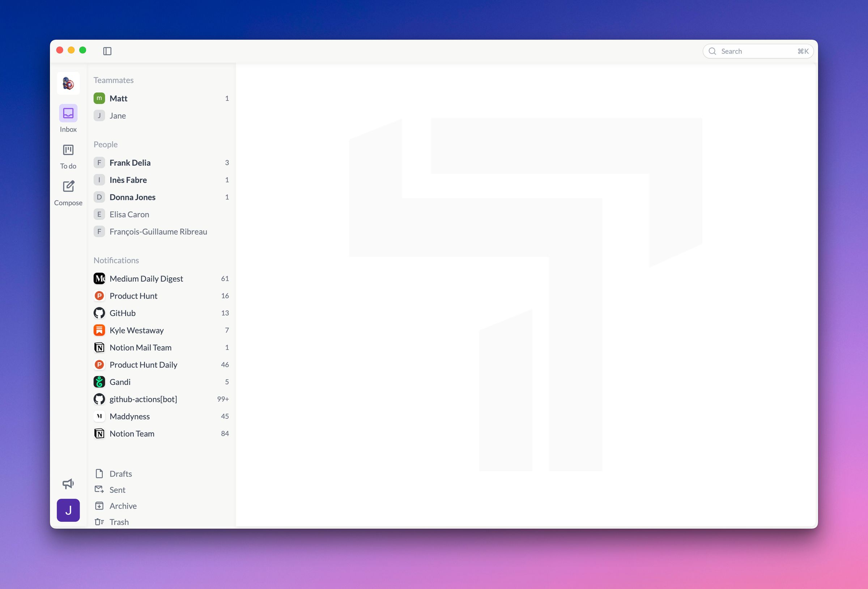The width and height of the screenshot is (868, 589).
Task: Select Frank Delia's messages
Action: (x=130, y=162)
